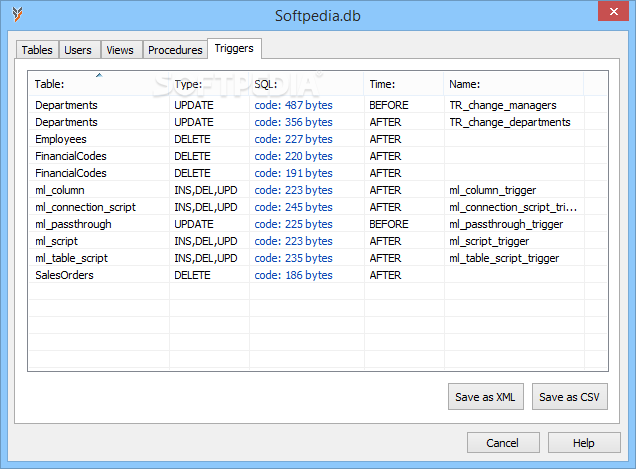
Task: Open the 'code: 191 bytes' link
Action: tap(293, 173)
